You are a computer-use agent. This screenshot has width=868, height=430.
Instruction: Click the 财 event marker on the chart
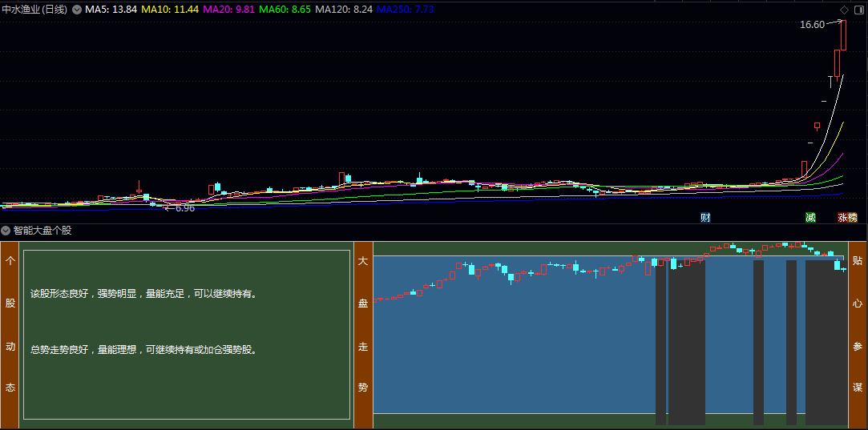click(705, 218)
